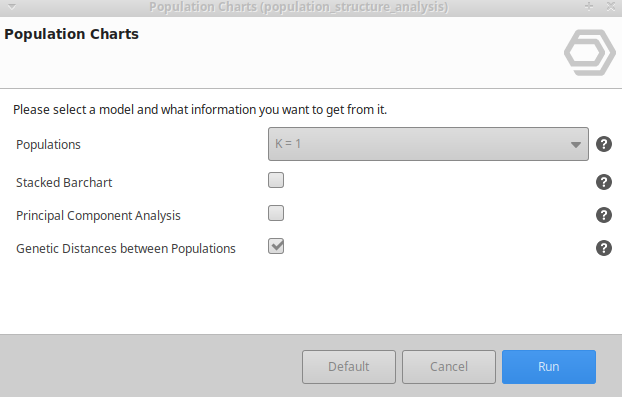Reset settings with the Default button

pyautogui.click(x=349, y=367)
